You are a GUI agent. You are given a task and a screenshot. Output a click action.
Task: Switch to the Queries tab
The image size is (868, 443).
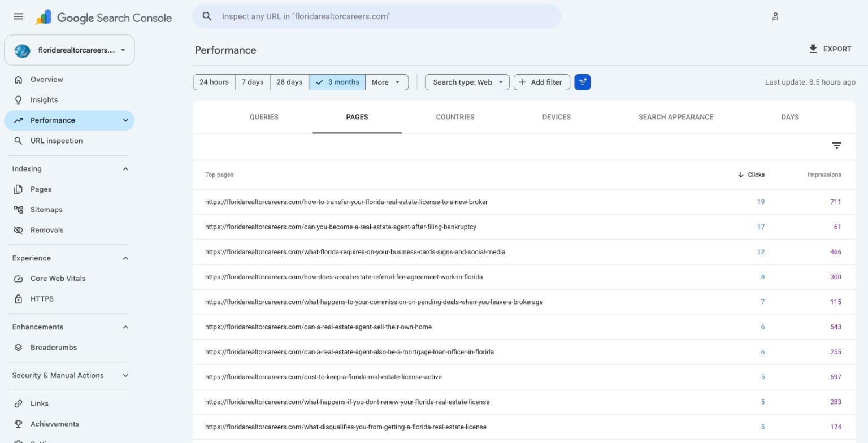pos(264,117)
